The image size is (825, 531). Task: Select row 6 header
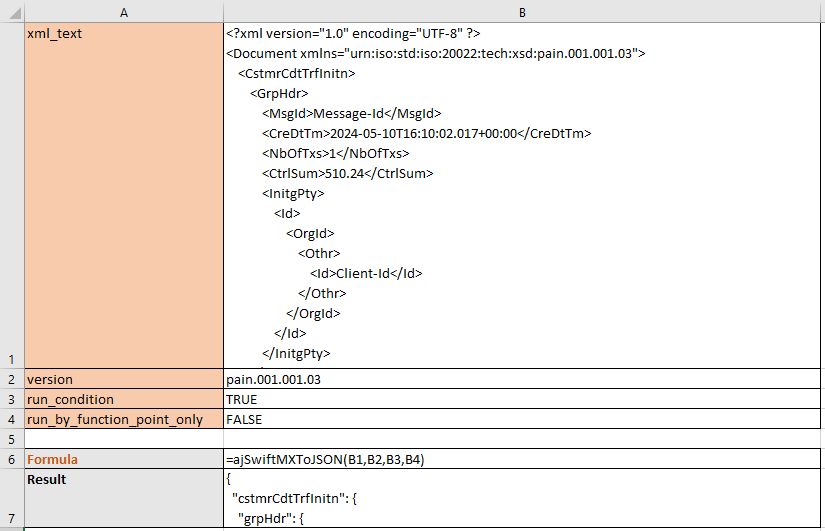(11, 459)
